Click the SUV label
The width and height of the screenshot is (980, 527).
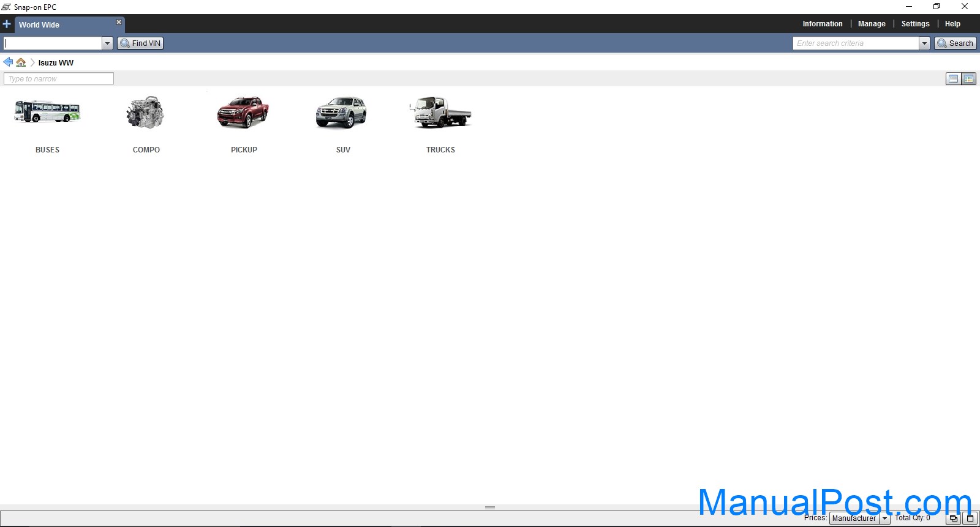[343, 150]
